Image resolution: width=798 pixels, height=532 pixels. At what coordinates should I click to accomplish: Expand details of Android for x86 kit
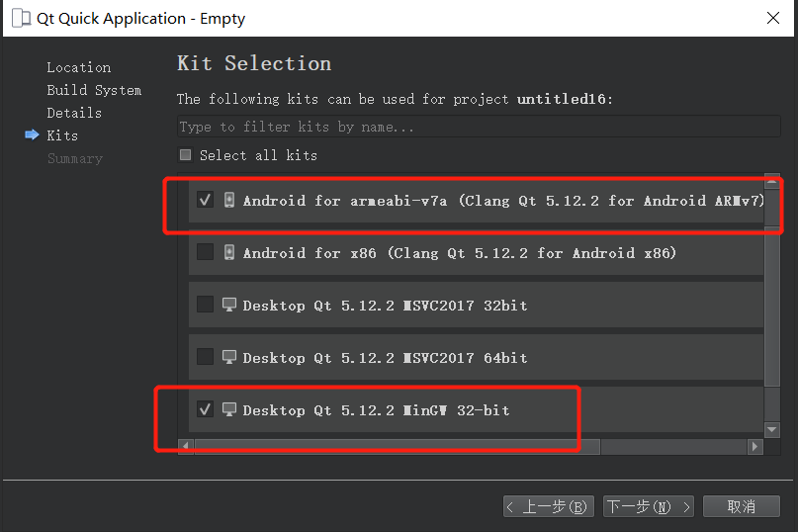click(476, 252)
